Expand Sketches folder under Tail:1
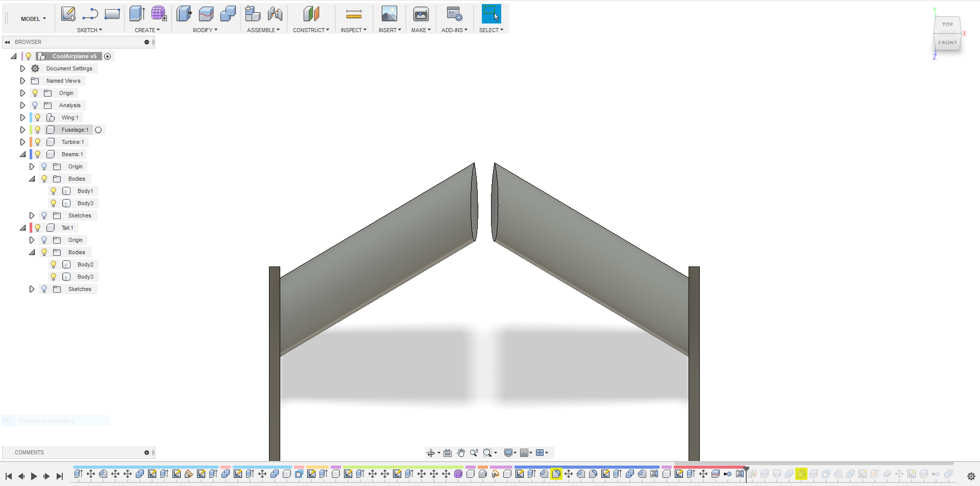980x486 pixels. 32,289
